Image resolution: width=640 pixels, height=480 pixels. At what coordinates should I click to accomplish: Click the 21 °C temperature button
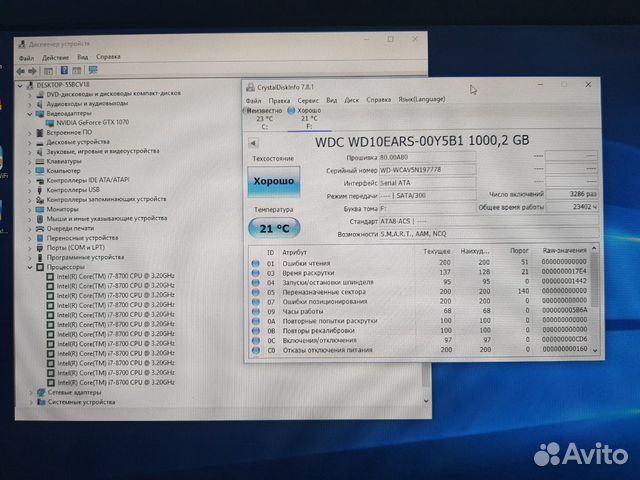(x=274, y=228)
